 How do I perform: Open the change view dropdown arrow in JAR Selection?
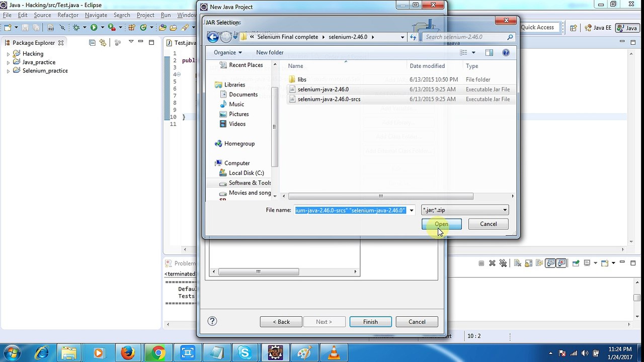(x=473, y=52)
